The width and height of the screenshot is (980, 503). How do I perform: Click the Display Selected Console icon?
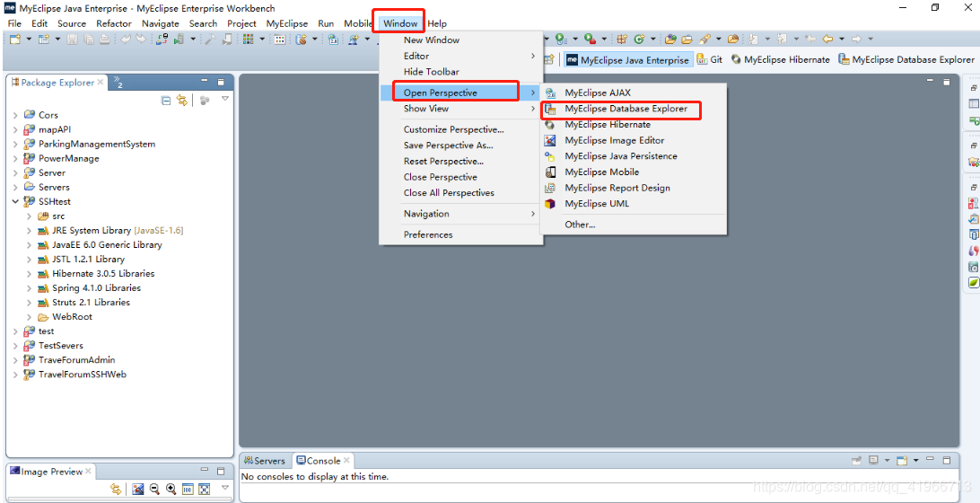[873, 461]
